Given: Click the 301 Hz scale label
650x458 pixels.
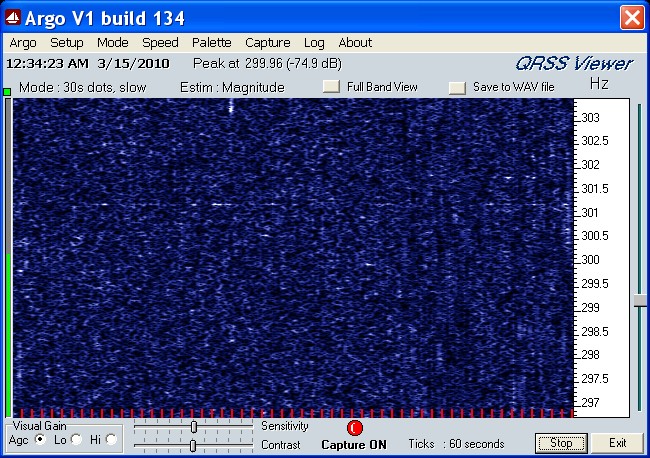Looking at the screenshot, I should coord(590,213).
